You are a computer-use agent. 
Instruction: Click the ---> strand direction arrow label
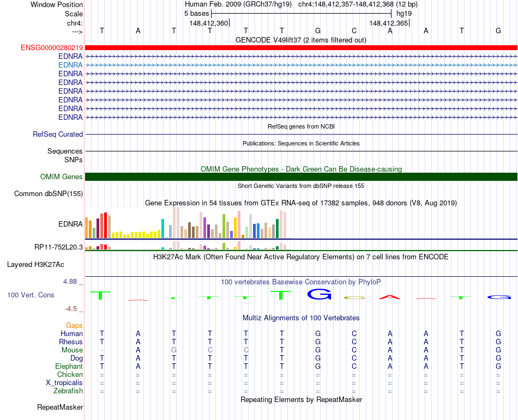pos(77,32)
